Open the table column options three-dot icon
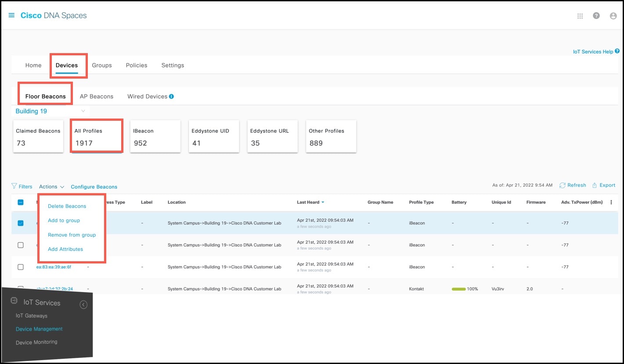 611,202
